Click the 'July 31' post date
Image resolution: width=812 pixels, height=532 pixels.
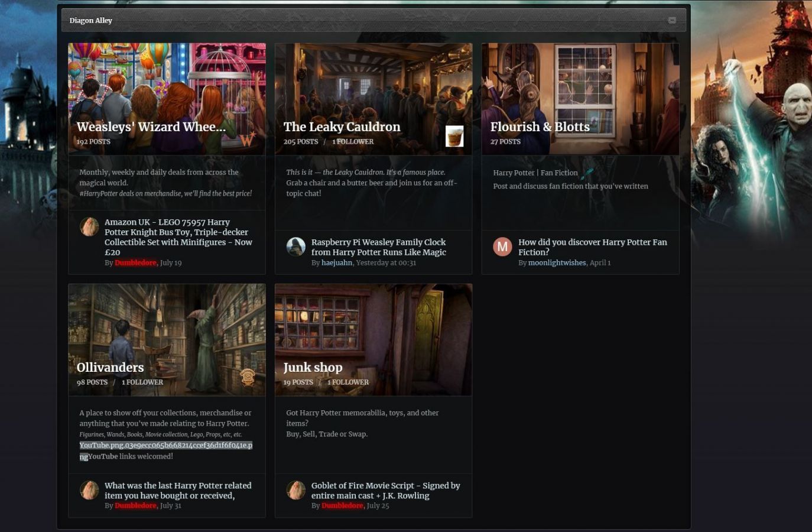pyautogui.click(x=171, y=505)
